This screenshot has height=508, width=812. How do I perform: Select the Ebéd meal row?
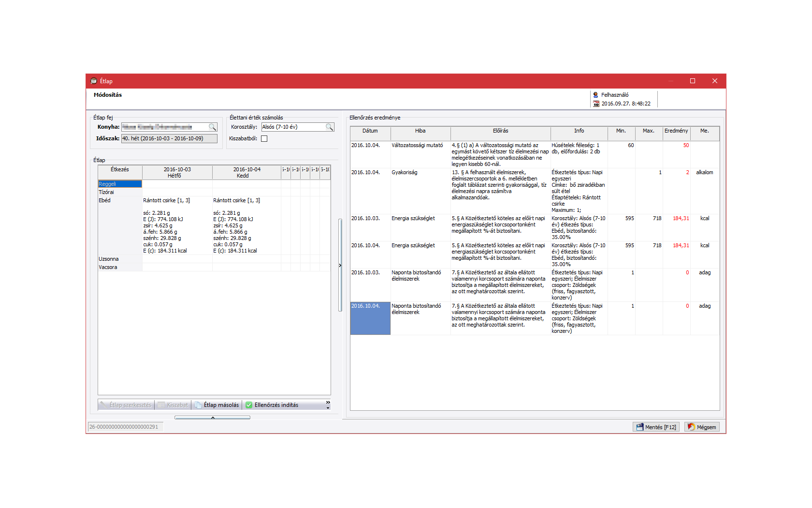point(105,201)
